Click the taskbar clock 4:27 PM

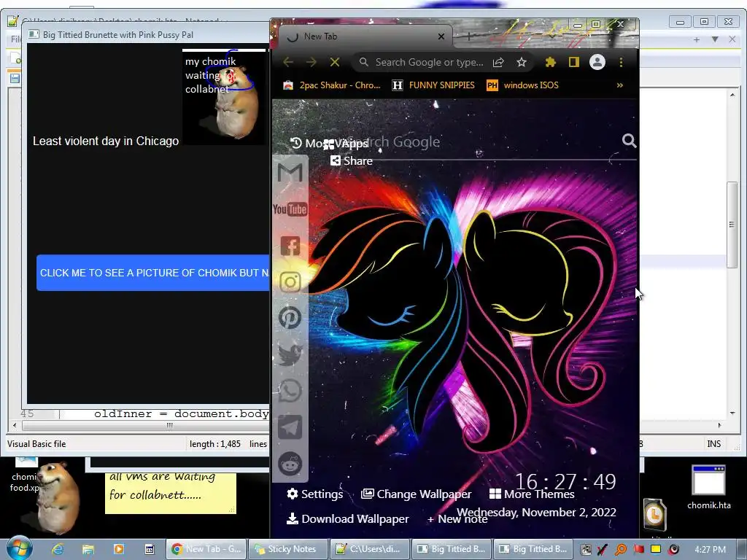coord(710,549)
